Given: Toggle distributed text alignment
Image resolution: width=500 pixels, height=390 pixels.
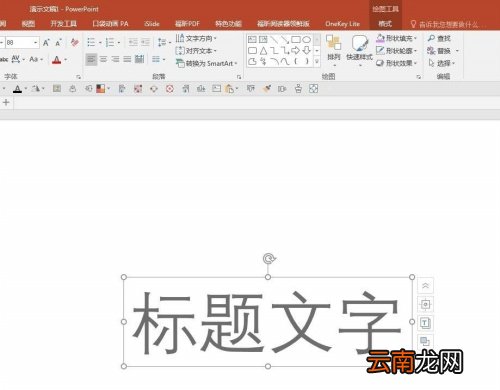Looking at the screenshot, I should coord(139,59).
